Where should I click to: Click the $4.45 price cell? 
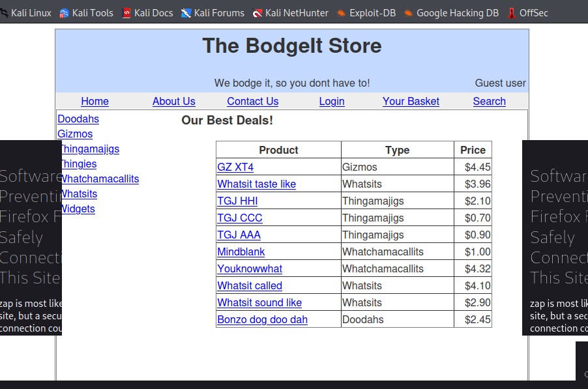(x=473, y=167)
